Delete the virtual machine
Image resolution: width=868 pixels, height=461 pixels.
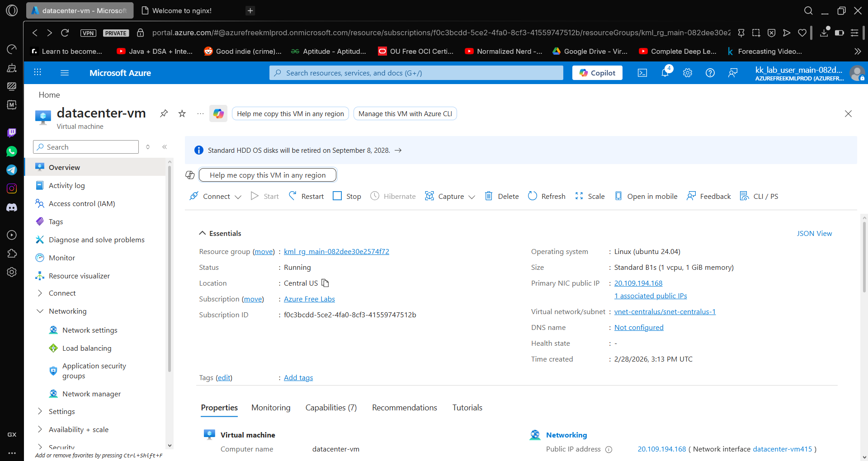coord(501,196)
